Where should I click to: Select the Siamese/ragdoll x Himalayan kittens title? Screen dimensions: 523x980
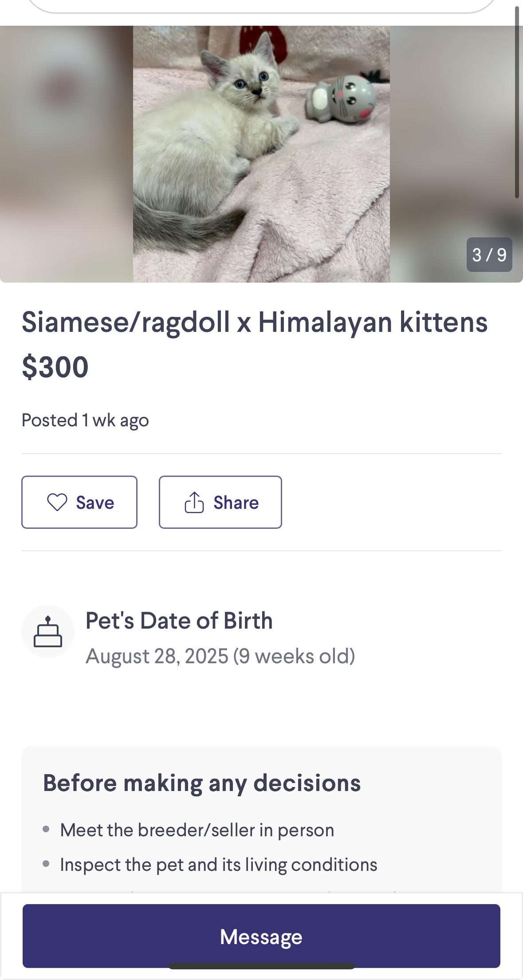(x=255, y=323)
